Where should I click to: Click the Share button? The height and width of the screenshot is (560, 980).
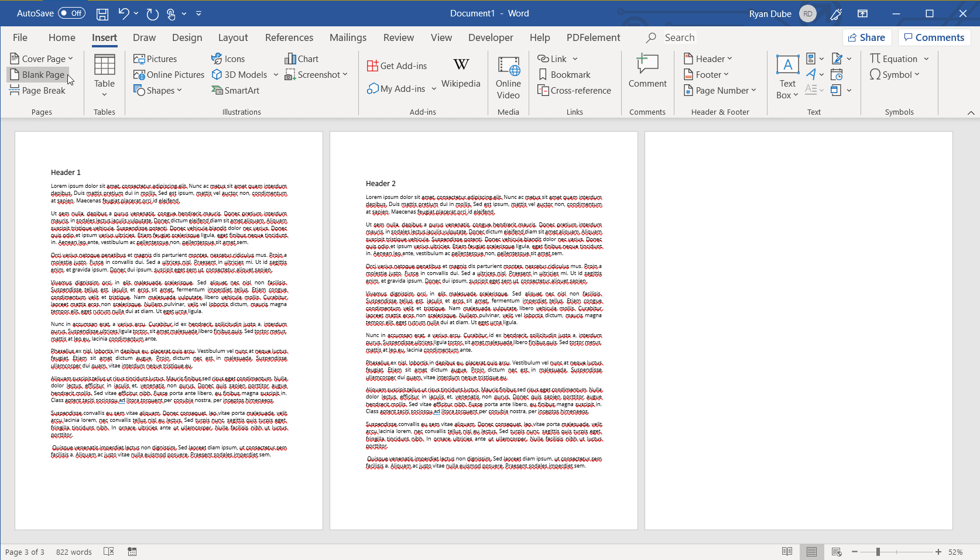[867, 37]
